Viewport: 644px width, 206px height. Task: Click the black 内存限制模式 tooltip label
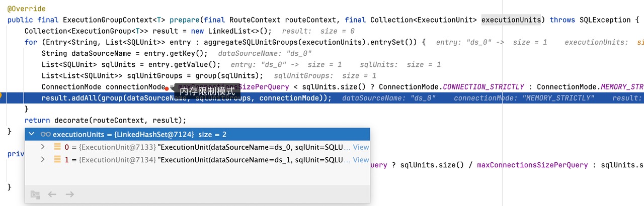(207, 91)
